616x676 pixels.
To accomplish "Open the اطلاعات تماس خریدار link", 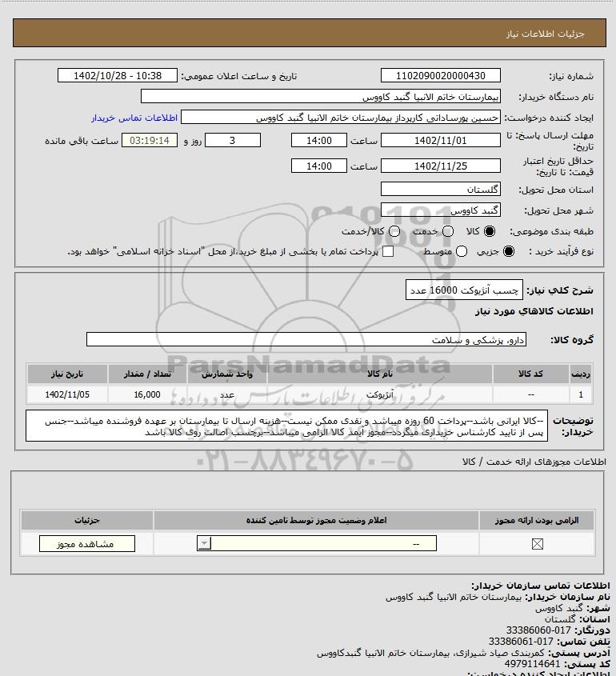I will 134,118.
